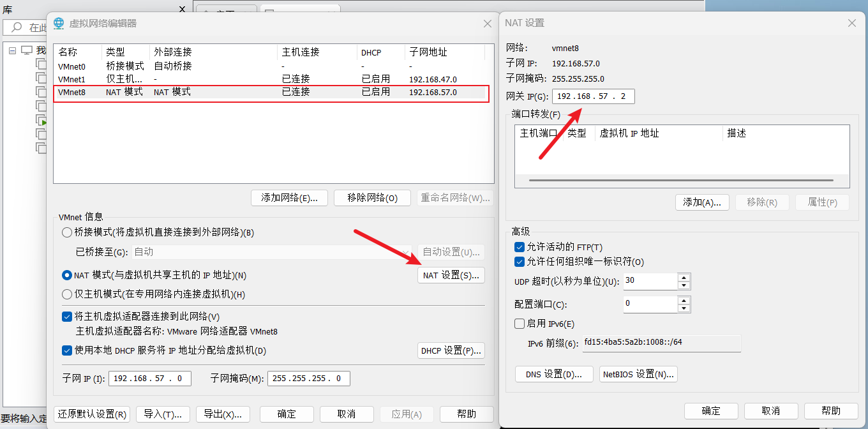868x429 pixels.
Task: Click the 配置端口 value field
Action: pos(650,305)
